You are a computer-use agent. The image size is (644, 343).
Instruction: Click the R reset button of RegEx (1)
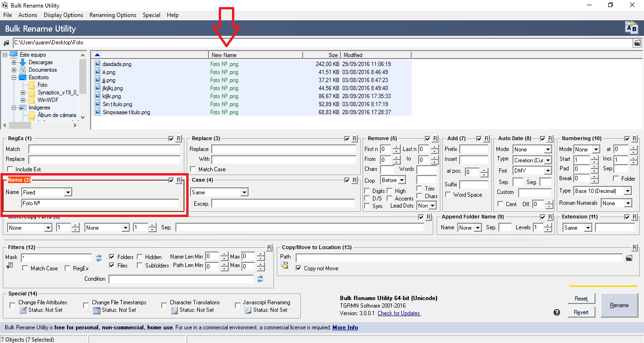pos(178,139)
